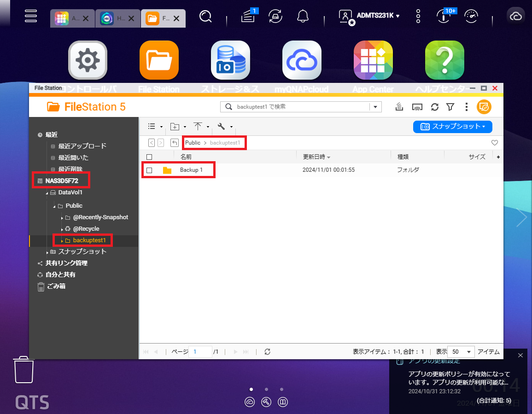The width and height of the screenshot is (532, 414).
Task: Open the dashboard gauge icon
Action: coord(471,16)
